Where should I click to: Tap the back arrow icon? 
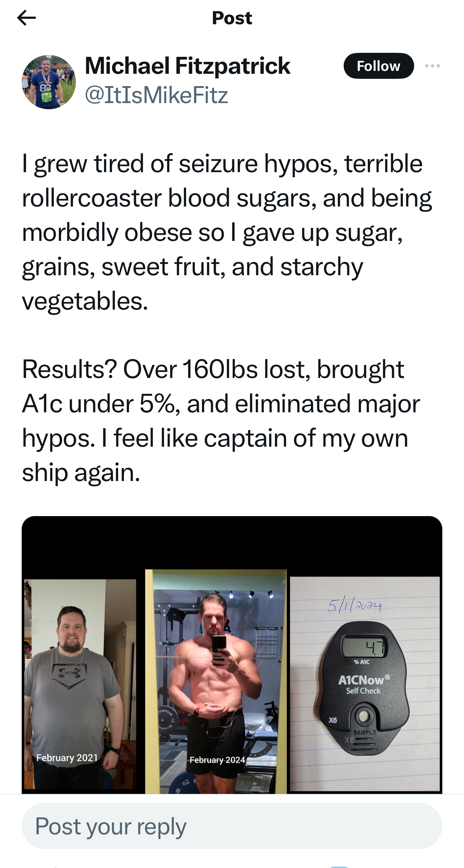pos(26,18)
